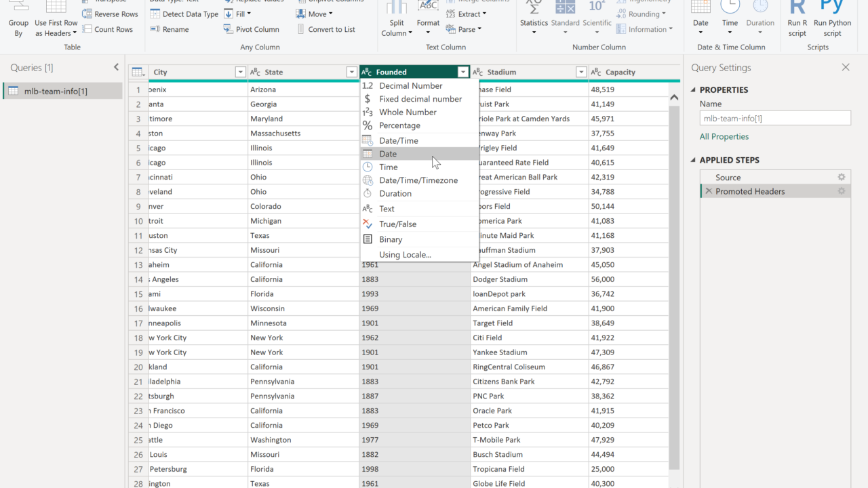Click the table corner menu icon
Image resolution: width=868 pixels, height=488 pixels.
(x=138, y=73)
